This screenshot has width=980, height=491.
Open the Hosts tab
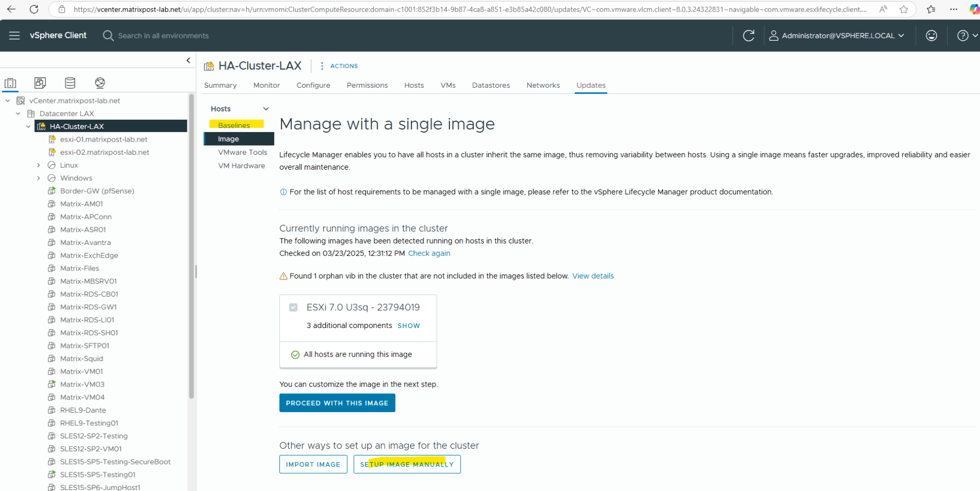pyautogui.click(x=414, y=85)
